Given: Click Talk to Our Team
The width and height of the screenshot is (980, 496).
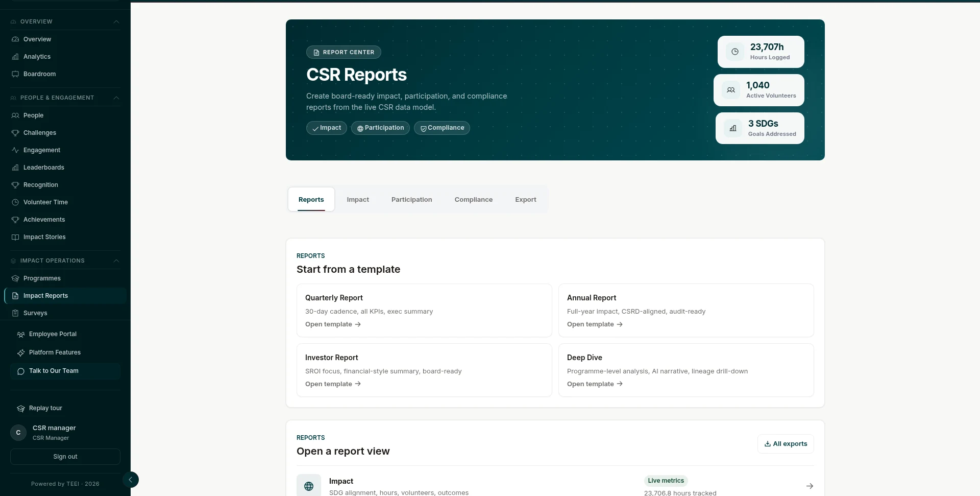Looking at the screenshot, I should pyautogui.click(x=65, y=371).
